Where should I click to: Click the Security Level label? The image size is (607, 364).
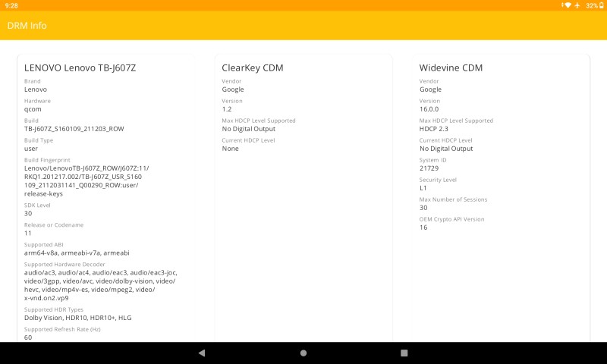click(x=438, y=180)
